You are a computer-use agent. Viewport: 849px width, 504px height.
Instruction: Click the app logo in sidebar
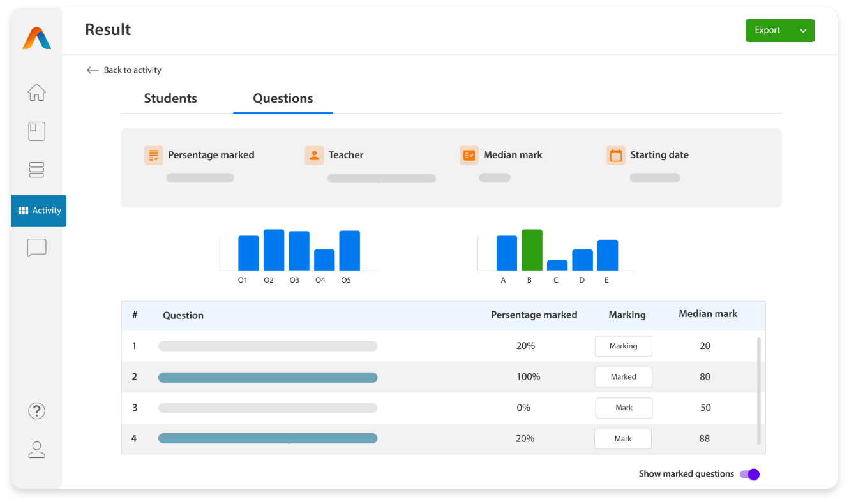(36, 38)
